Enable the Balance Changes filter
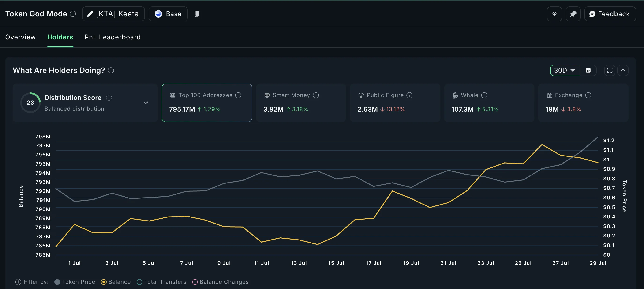Viewport: 644px width, 289px height. (x=195, y=282)
